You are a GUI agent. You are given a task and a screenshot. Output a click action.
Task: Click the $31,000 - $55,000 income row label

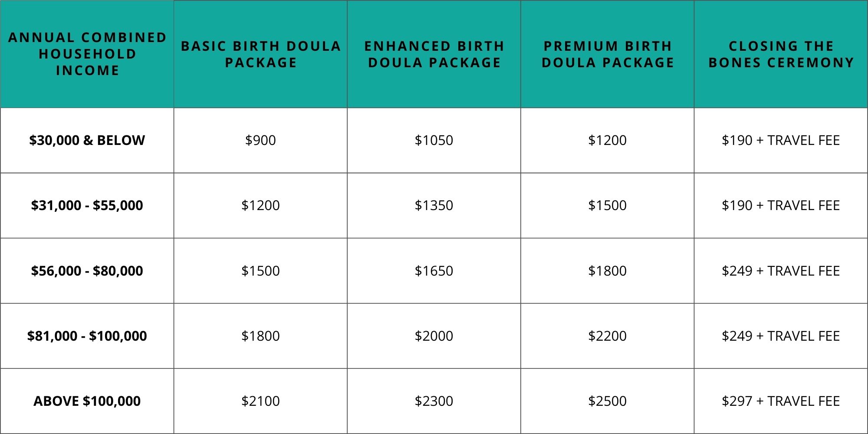pos(87,205)
